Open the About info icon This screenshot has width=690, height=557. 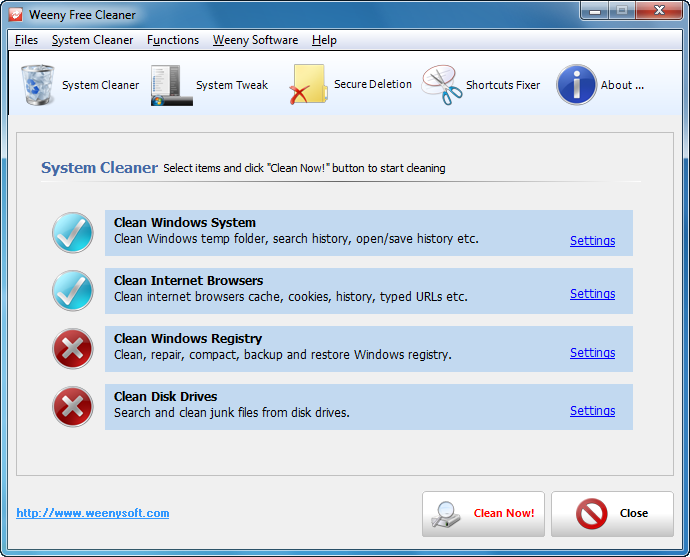tap(576, 85)
